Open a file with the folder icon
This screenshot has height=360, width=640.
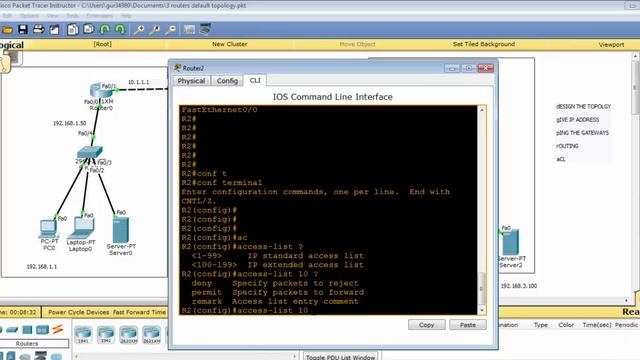coord(7,30)
